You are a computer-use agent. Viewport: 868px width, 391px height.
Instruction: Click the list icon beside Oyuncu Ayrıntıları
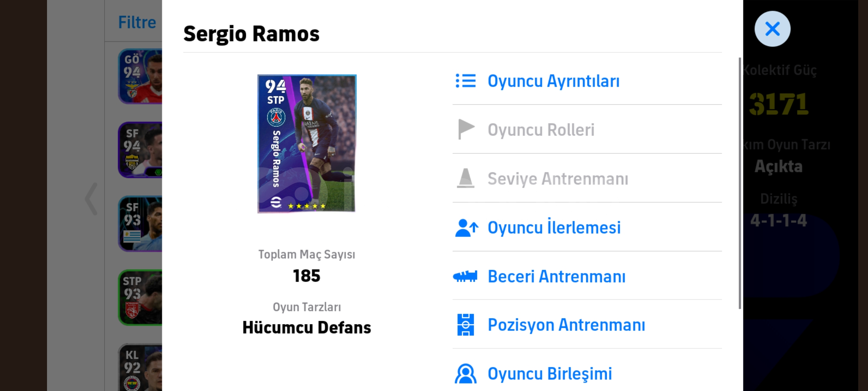(465, 81)
